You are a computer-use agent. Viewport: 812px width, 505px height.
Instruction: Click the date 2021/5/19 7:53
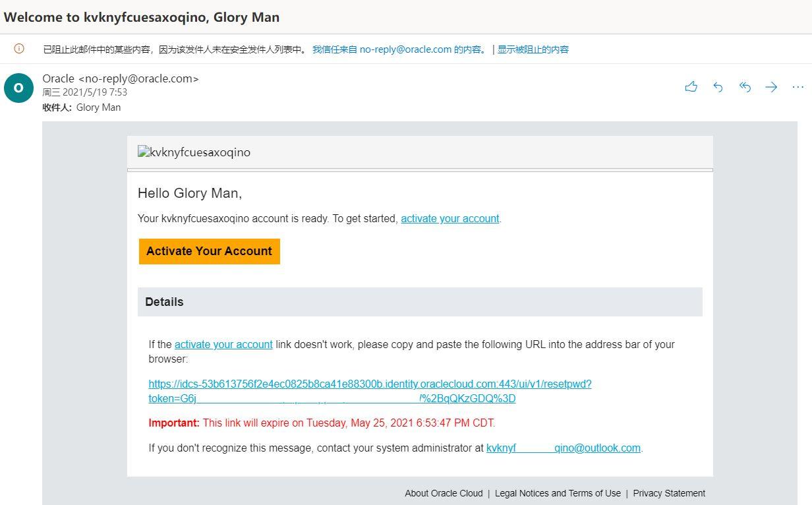click(x=85, y=92)
